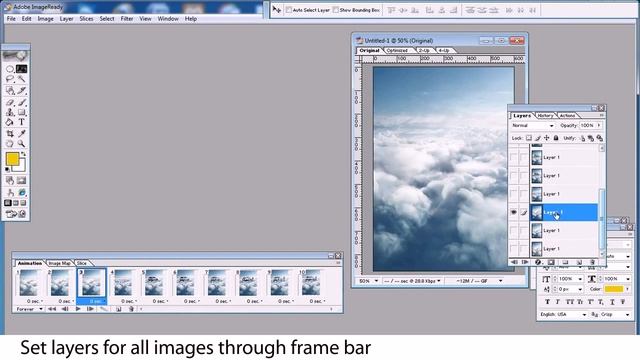Select the Lasso tool
Screen dimensions: 640x360
coord(10,79)
